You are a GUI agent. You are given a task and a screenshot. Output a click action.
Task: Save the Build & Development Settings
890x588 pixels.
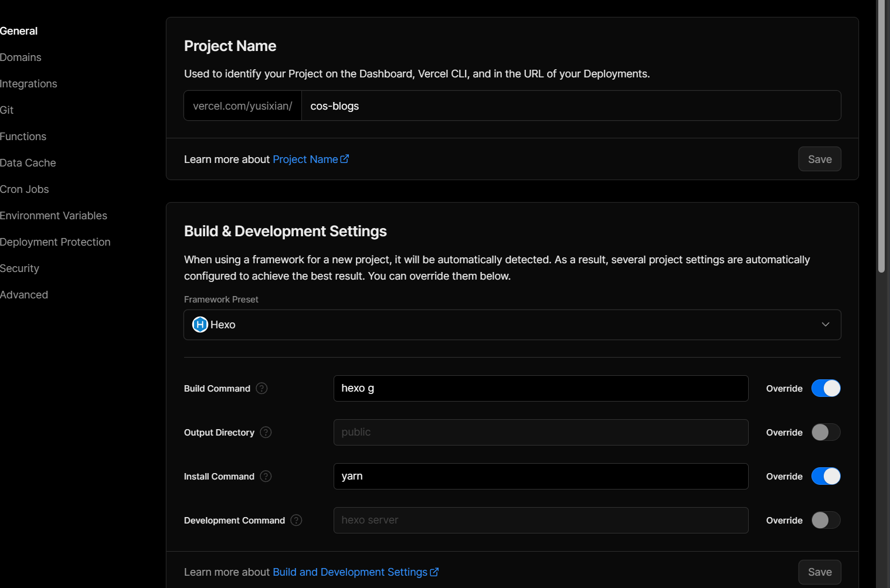(x=820, y=572)
